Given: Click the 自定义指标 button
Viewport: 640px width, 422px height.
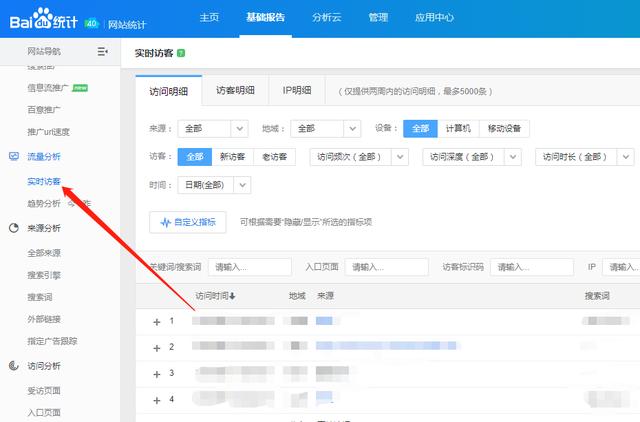Looking at the screenshot, I should [188, 221].
